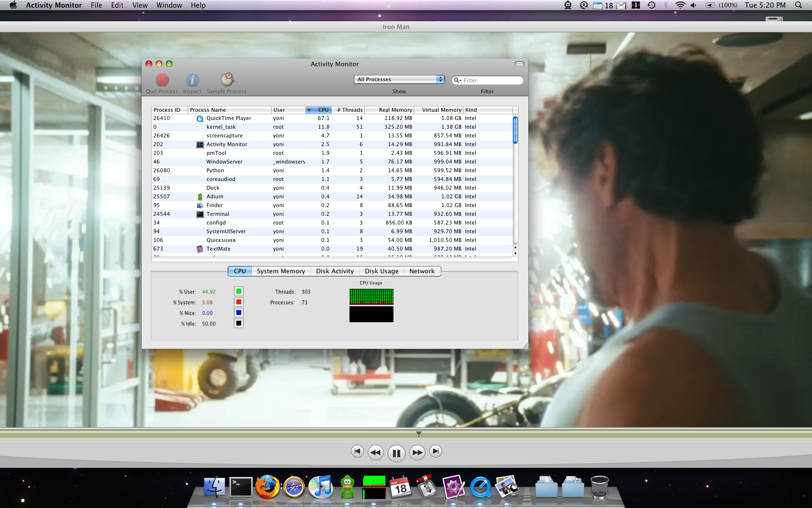Click the volume icon in the menu bar

694,5
